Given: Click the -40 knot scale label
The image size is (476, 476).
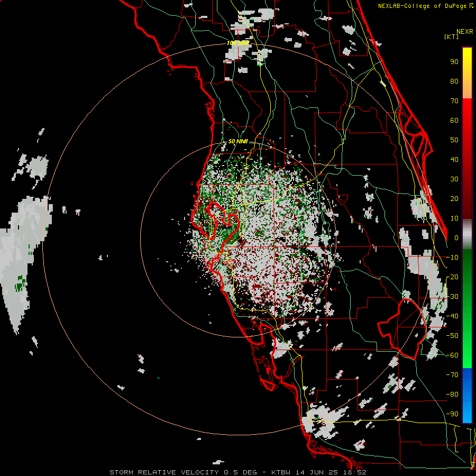Looking at the screenshot, I should coord(452,316).
